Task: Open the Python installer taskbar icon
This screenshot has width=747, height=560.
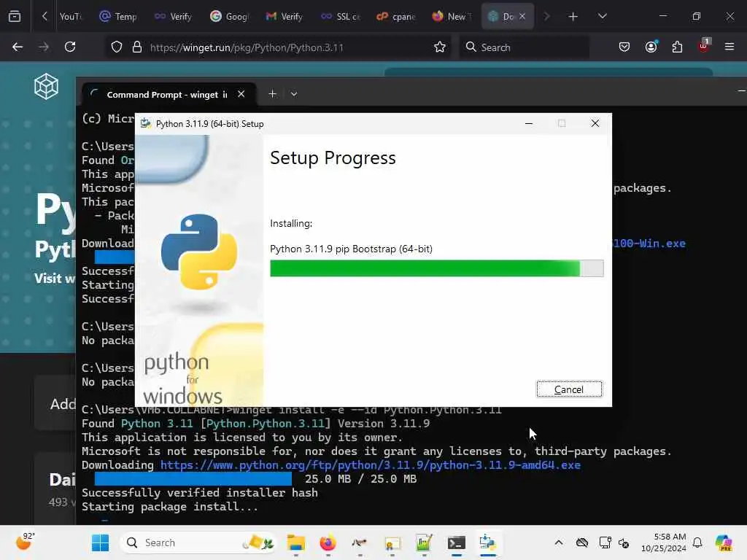Action: (488, 542)
